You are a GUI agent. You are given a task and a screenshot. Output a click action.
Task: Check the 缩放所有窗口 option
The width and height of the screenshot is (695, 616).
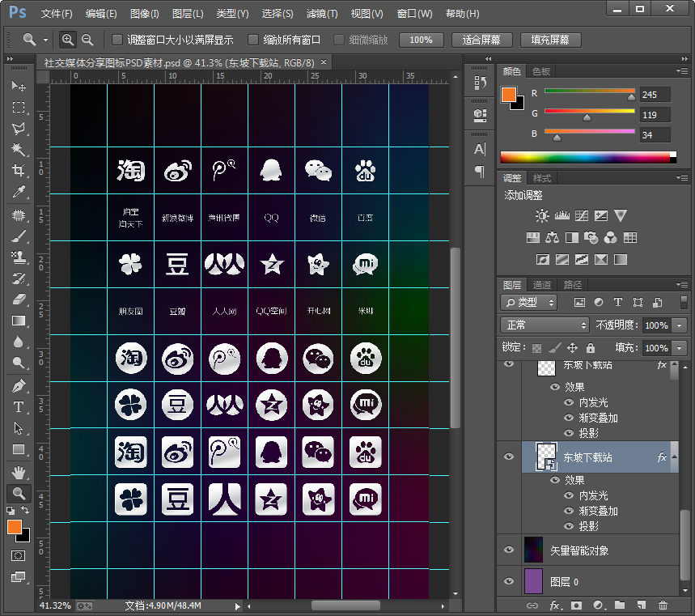pyautogui.click(x=253, y=40)
